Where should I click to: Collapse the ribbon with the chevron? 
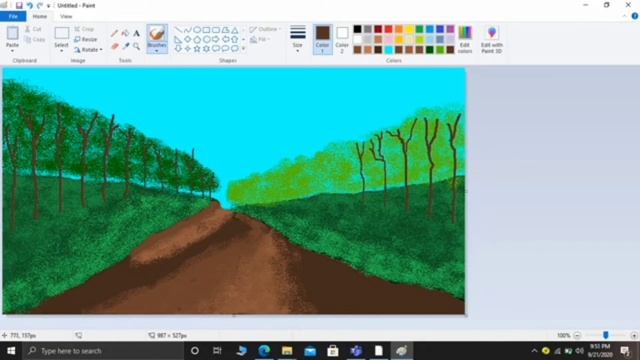tap(624, 16)
